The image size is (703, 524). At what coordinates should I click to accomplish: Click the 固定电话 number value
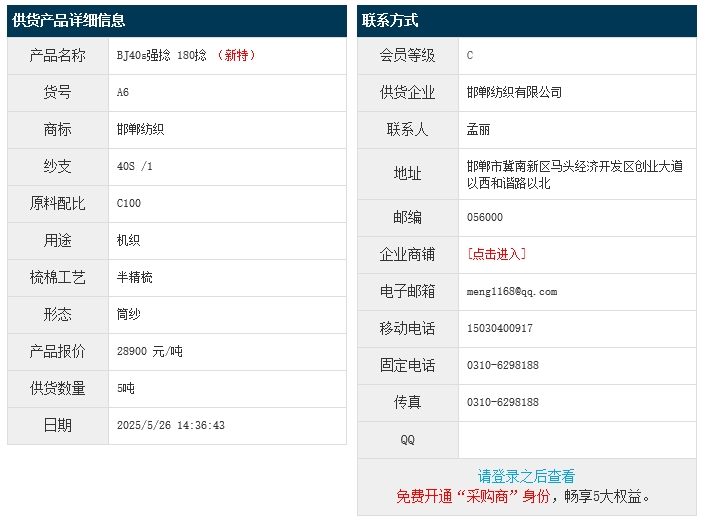(502, 365)
